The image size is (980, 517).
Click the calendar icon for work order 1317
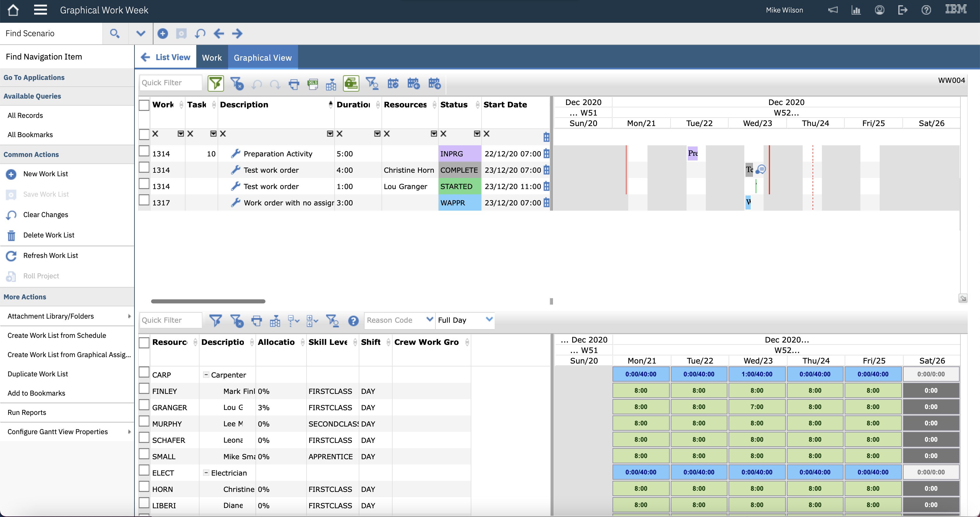point(546,203)
